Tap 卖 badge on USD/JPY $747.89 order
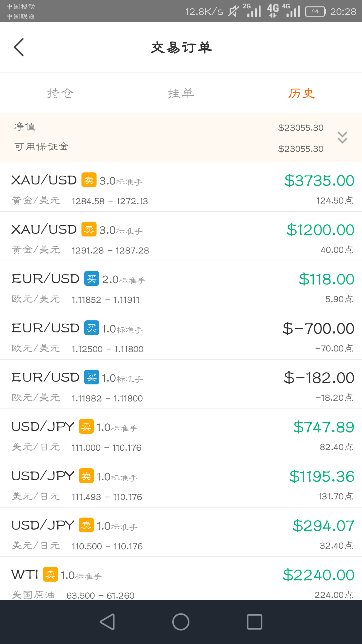 (86, 426)
